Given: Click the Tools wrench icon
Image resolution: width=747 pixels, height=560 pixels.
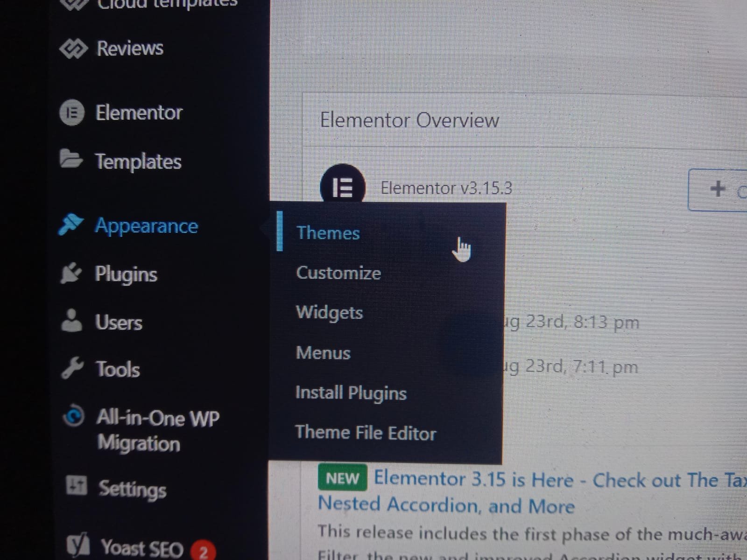Looking at the screenshot, I should (72, 369).
